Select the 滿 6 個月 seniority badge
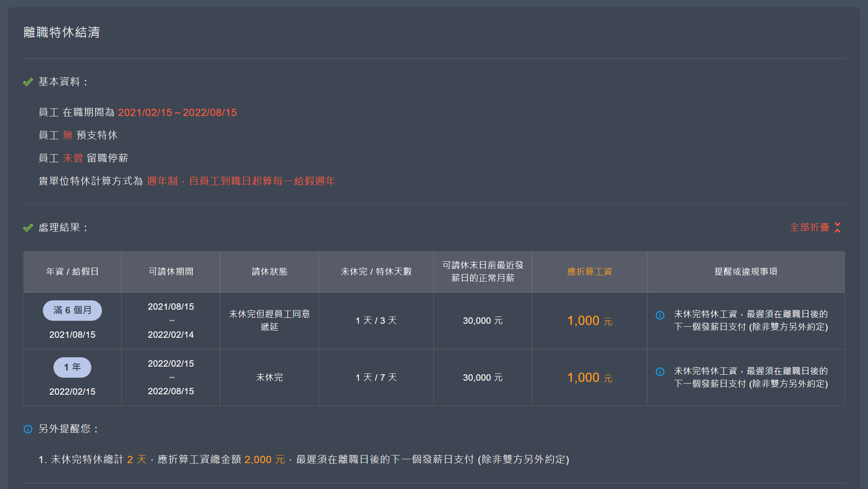Image resolution: width=868 pixels, height=489 pixels. [x=72, y=310]
